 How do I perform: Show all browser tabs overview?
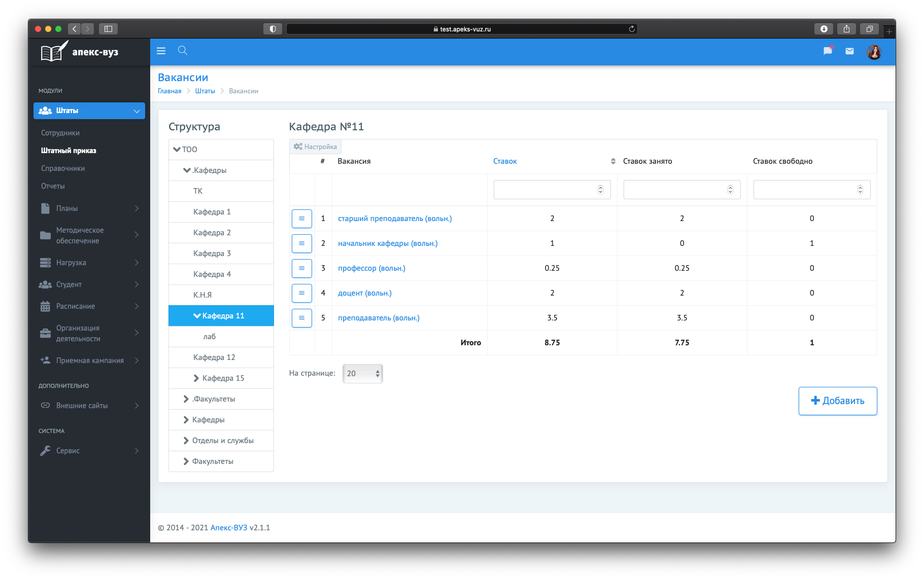(869, 29)
